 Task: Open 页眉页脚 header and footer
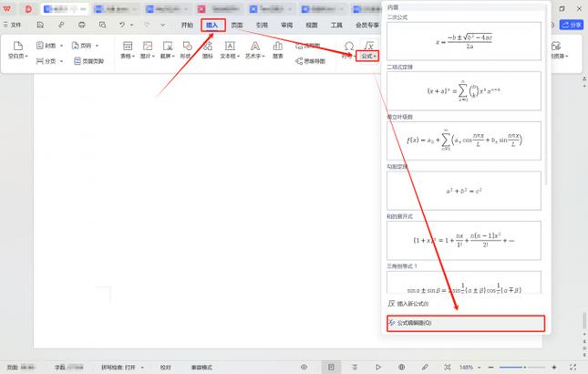pos(88,61)
